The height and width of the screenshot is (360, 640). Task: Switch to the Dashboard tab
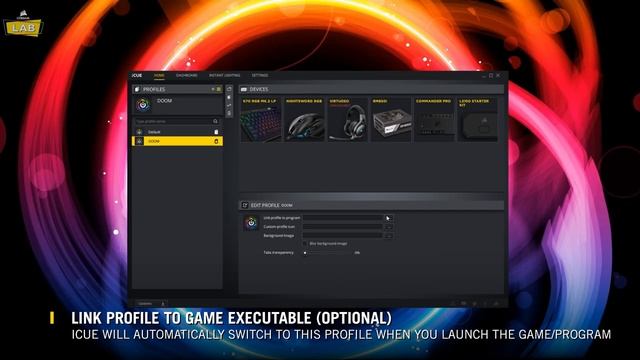point(187,76)
